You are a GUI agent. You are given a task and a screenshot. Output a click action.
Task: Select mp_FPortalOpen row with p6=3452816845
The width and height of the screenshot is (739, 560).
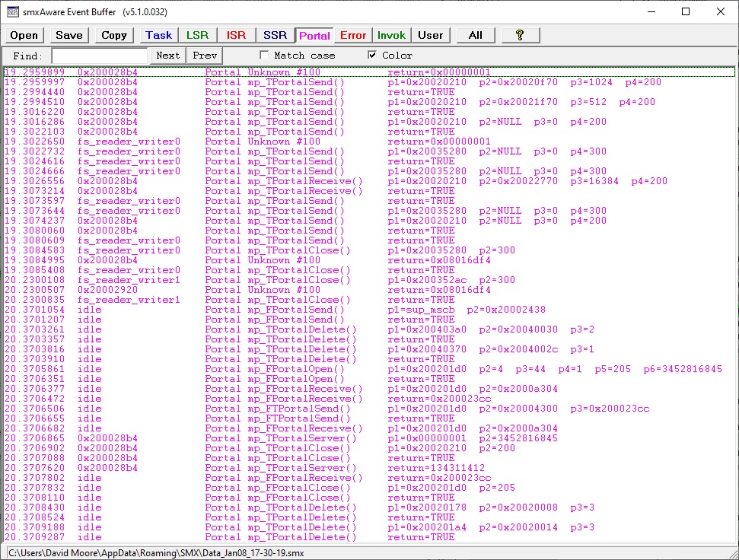pyautogui.click(x=370, y=369)
